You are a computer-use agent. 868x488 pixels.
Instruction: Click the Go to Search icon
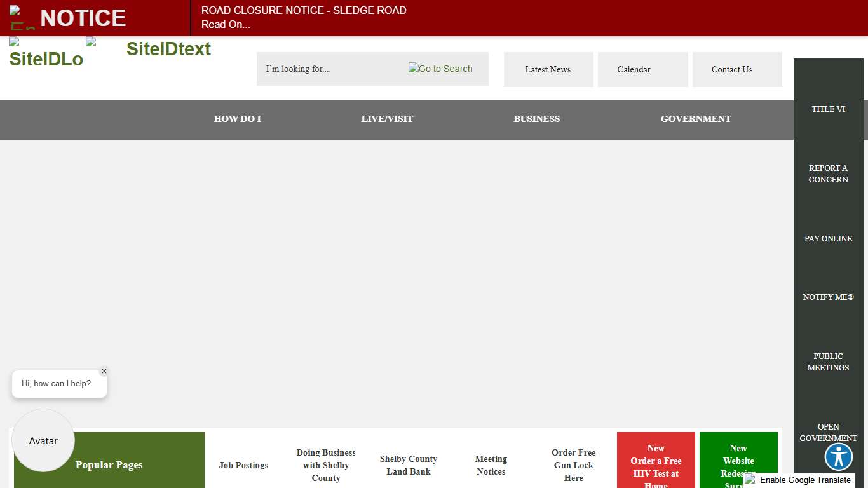pyautogui.click(x=440, y=69)
